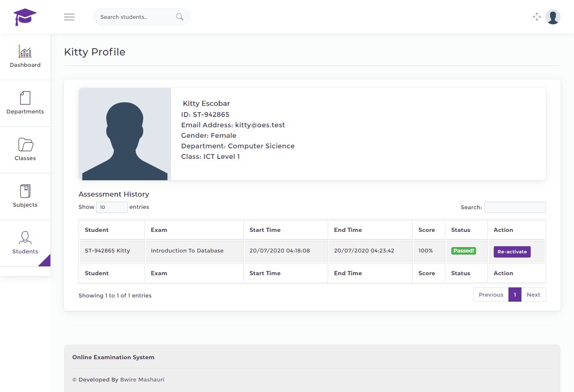Navigate to Subjects section
Image resolution: width=574 pixels, height=392 pixels.
pos(25,197)
